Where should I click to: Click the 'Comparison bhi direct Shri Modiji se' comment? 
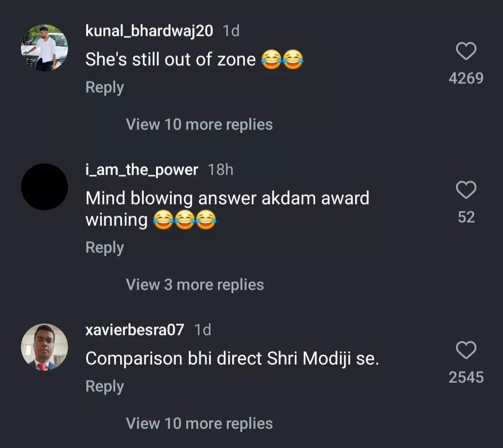(232, 359)
